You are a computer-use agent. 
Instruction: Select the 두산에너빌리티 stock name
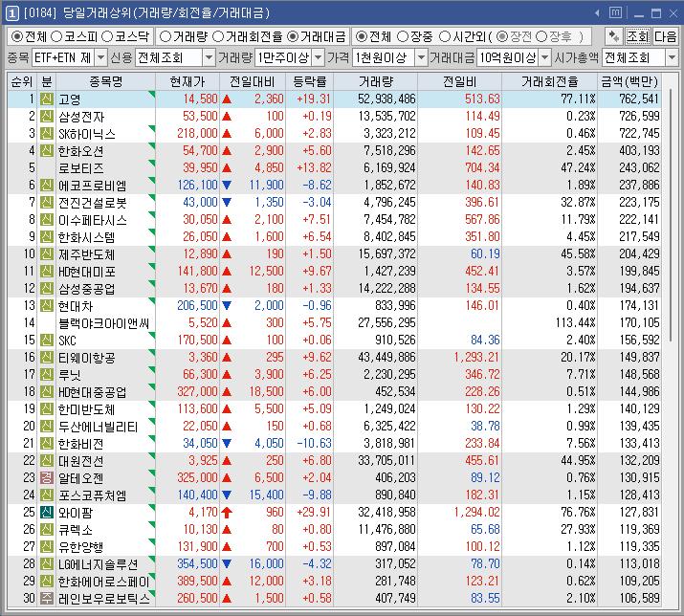click(99, 427)
